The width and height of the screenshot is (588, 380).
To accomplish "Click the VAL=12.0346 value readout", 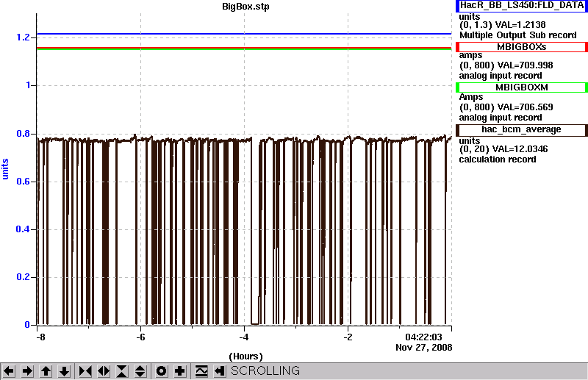I will click(x=521, y=149).
